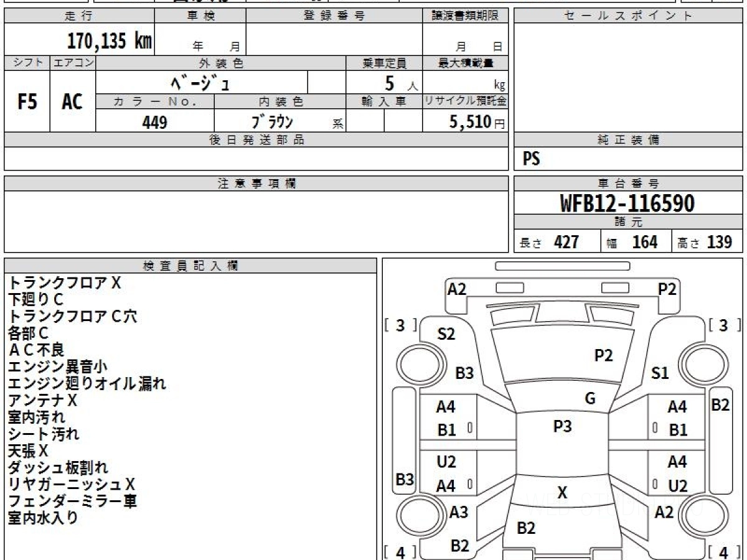This screenshot has width=747, height=560.
Task: Select the 輸入車 header
Action: (x=384, y=101)
